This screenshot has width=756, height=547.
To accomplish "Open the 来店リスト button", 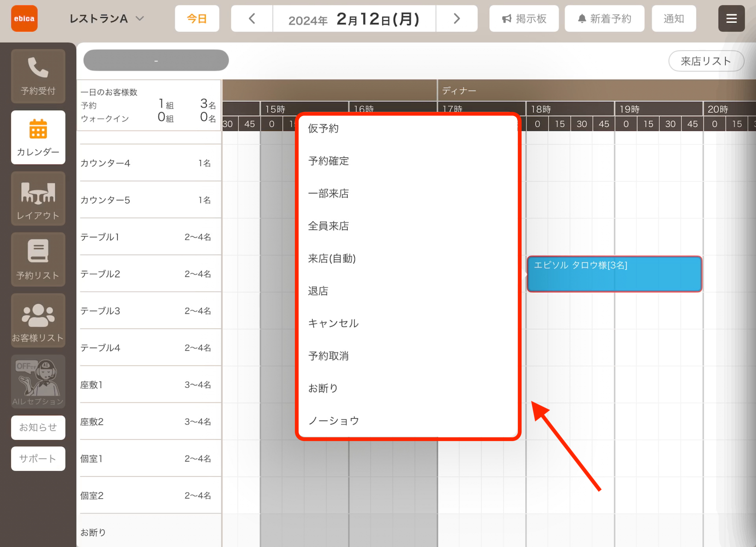I will pos(706,61).
